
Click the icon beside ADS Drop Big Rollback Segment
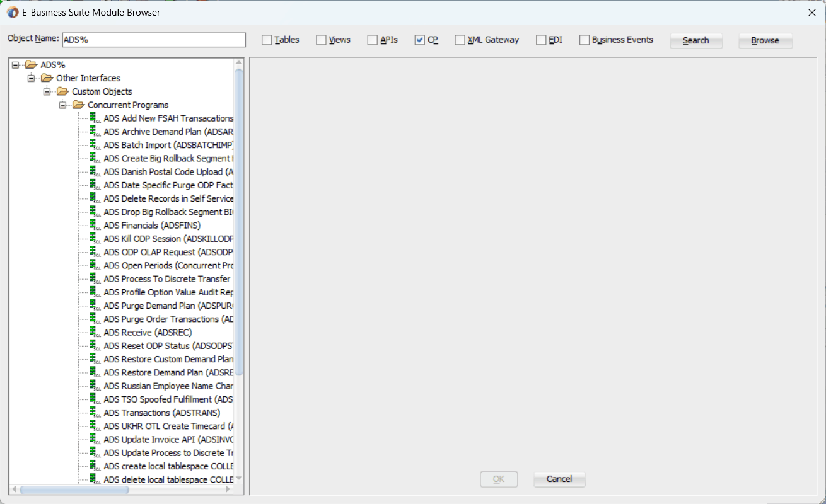(95, 212)
